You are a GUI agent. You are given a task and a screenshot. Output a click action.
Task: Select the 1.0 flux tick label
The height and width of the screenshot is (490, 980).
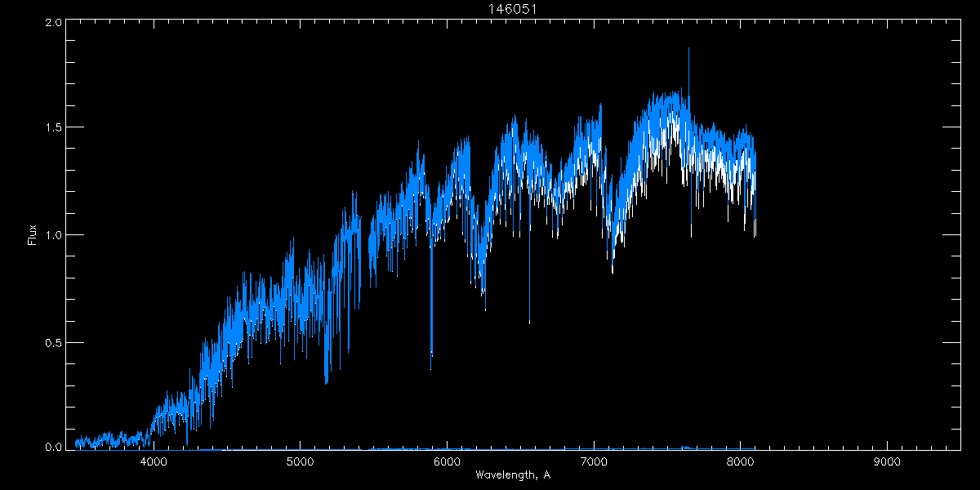pos(53,235)
